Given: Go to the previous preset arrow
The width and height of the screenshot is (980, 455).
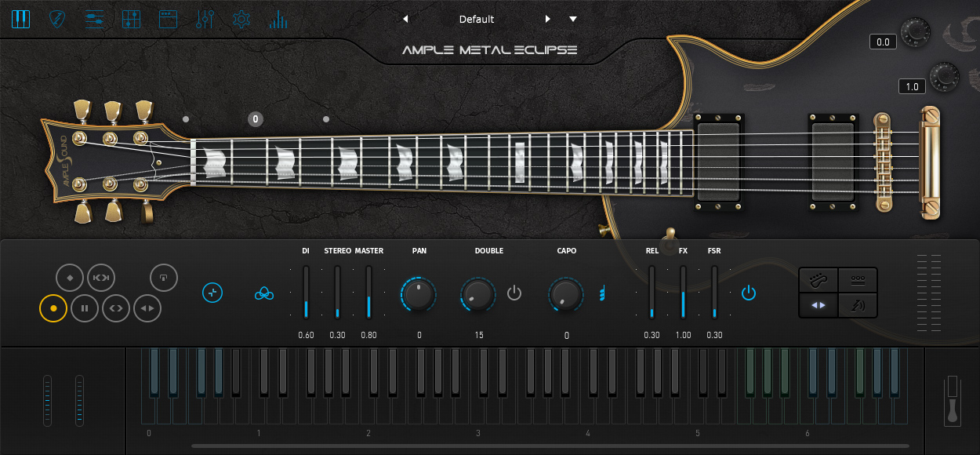Looking at the screenshot, I should [405, 19].
